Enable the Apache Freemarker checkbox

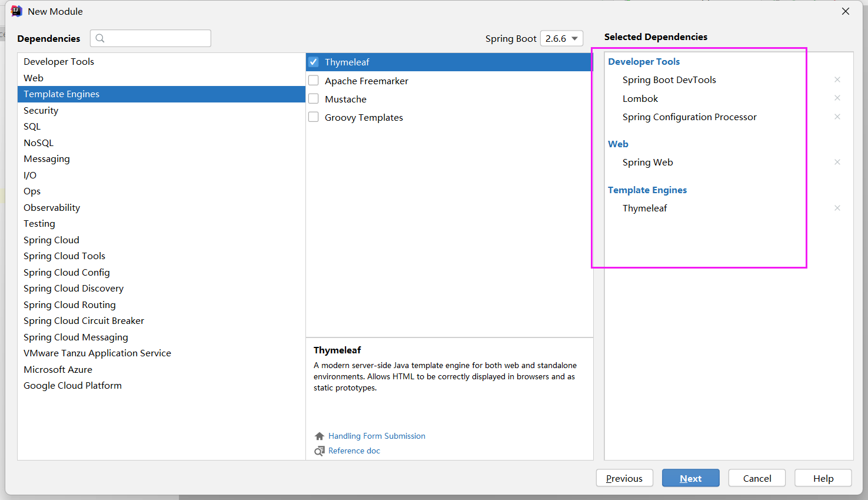pos(314,81)
